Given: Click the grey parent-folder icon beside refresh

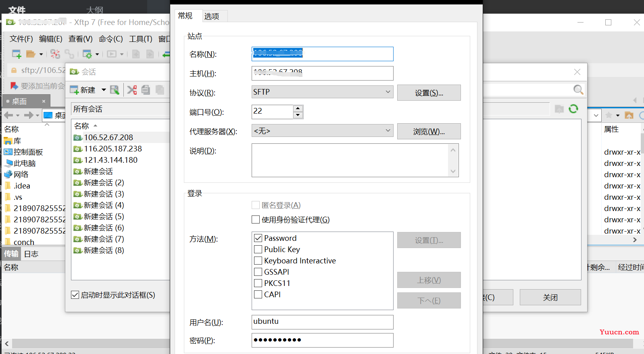Looking at the screenshot, I should tap(559, 109).
